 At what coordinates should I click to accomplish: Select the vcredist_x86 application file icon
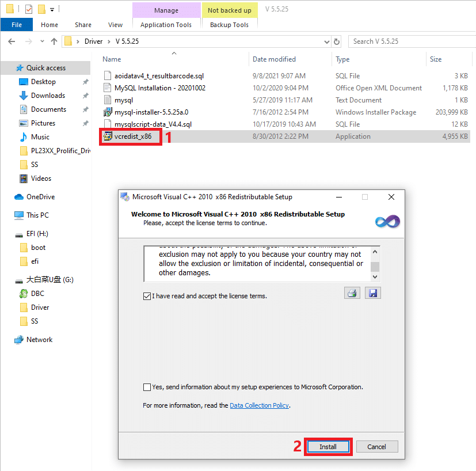coord(108,136)
